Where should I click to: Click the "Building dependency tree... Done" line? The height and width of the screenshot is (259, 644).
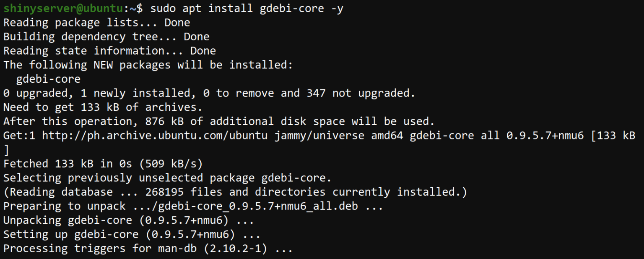106,37
